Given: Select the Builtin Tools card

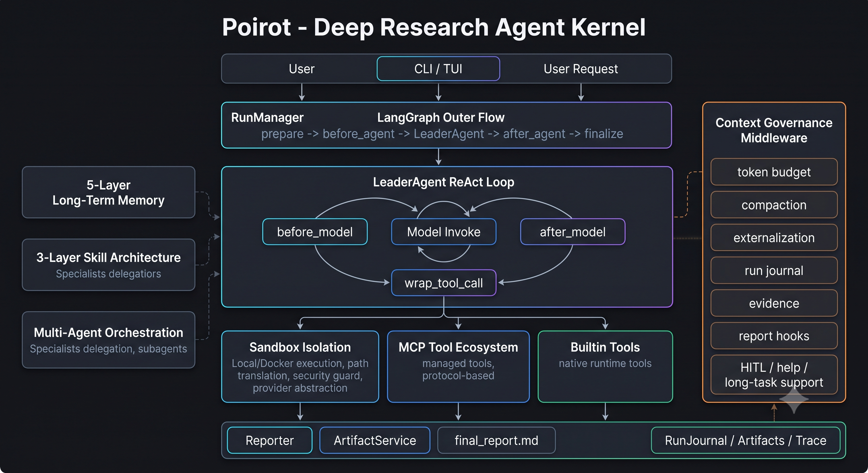Looking at the screenshot, I should (x=605, y=367).
